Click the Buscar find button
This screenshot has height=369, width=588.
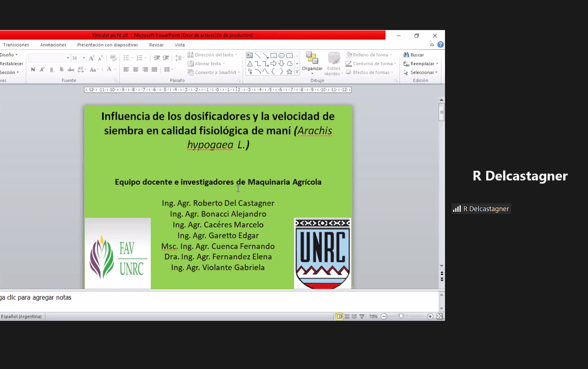pyautogui.click(x=413, y=55)
